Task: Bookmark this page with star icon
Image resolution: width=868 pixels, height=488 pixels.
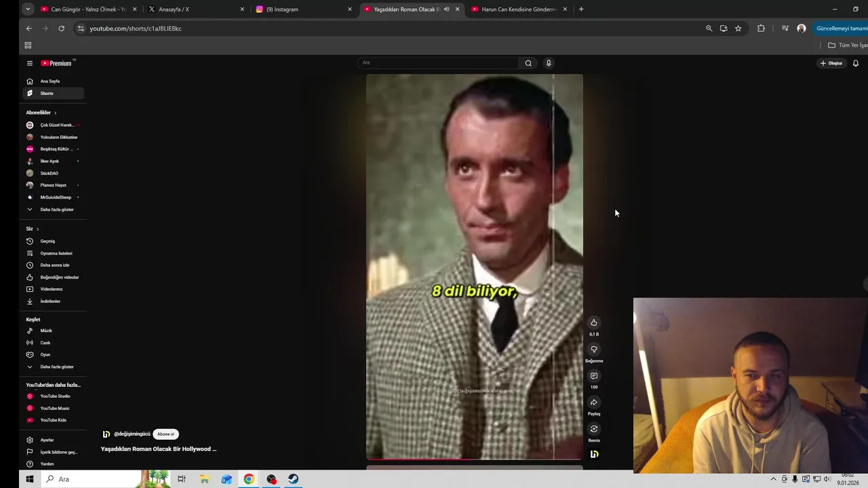Action: (x=738, y=28)
